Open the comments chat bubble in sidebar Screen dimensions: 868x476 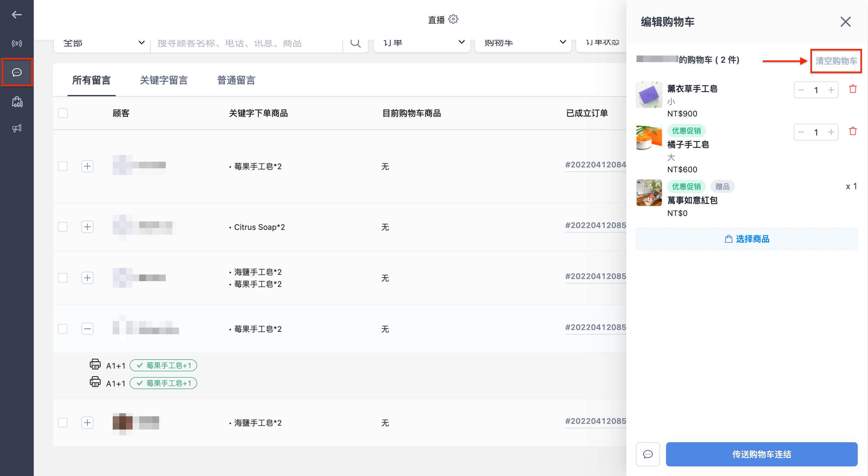coord(17,72)
